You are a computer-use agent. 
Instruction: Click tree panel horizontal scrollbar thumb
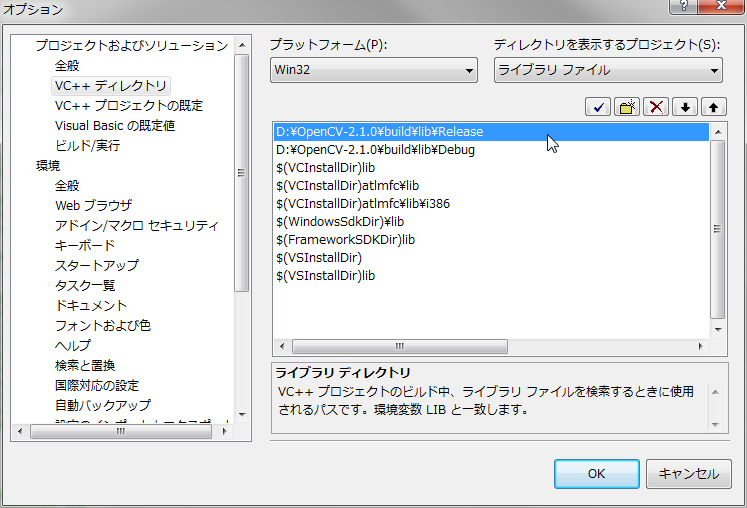121,431
